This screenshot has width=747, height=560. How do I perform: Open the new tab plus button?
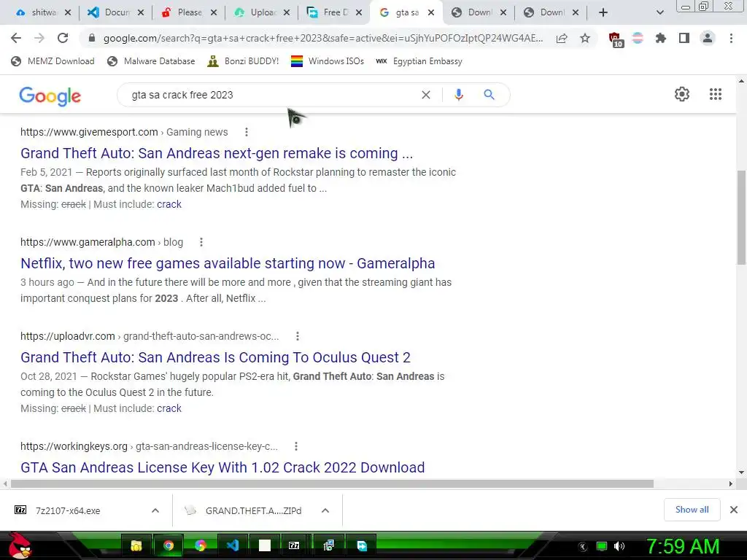tap(603, 12)
